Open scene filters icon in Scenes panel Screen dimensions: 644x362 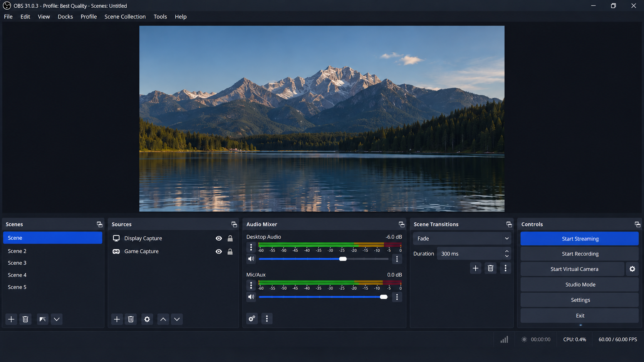tap(42, 319)
